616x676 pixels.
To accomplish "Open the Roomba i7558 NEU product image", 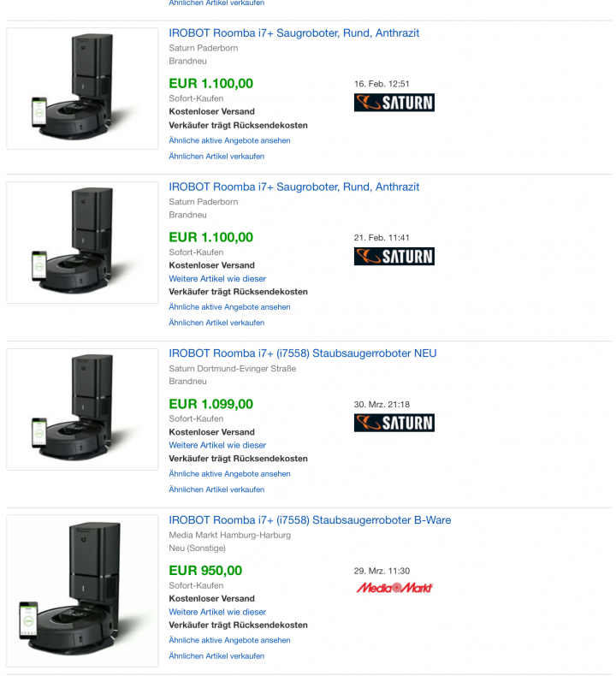I will coord(82,409).
